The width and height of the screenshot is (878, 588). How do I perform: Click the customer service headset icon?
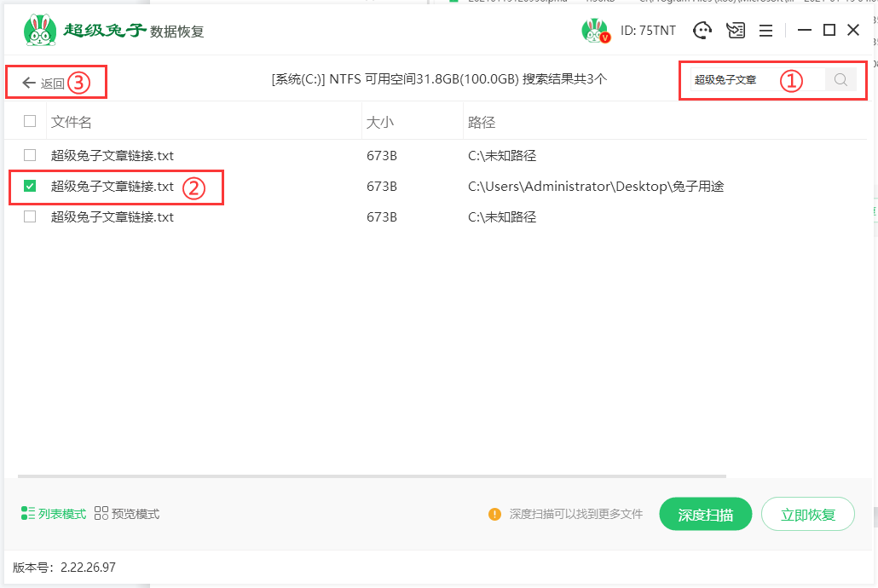702,31
